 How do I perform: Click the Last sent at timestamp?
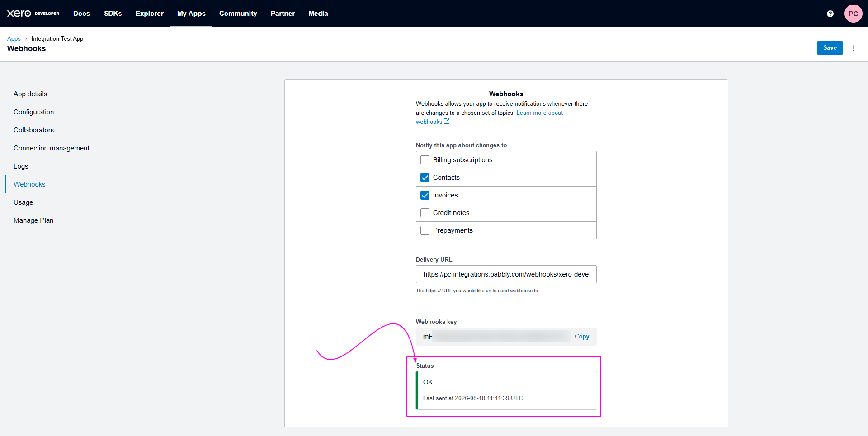pyautogui.click(x=473, y=398)
